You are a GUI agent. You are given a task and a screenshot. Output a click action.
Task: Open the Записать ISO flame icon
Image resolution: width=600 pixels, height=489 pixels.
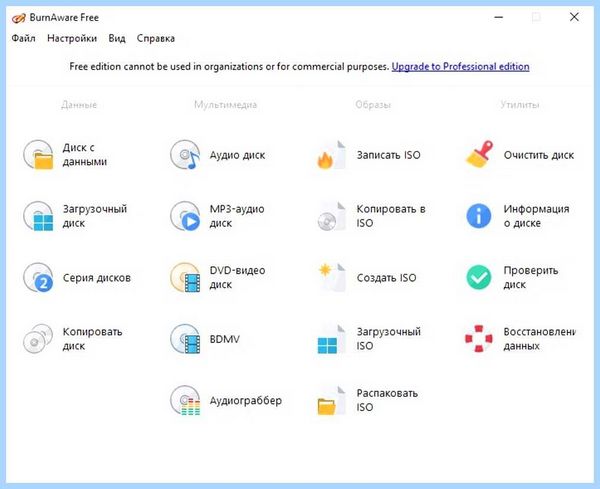pyautogui.click(x=331, y=155)
